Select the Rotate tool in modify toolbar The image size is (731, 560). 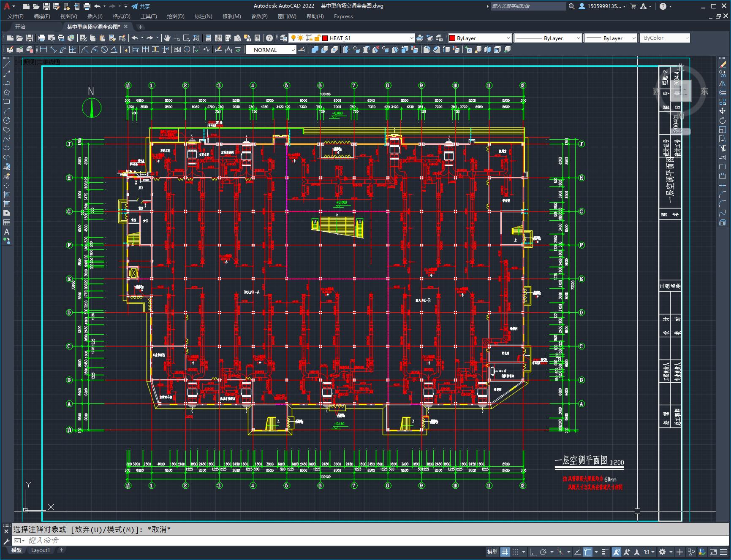click(x=723, y=120)
